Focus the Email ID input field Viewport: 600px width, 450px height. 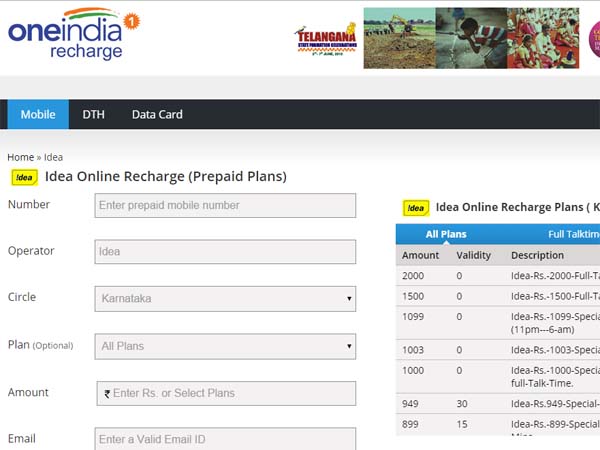pos(226,439)
